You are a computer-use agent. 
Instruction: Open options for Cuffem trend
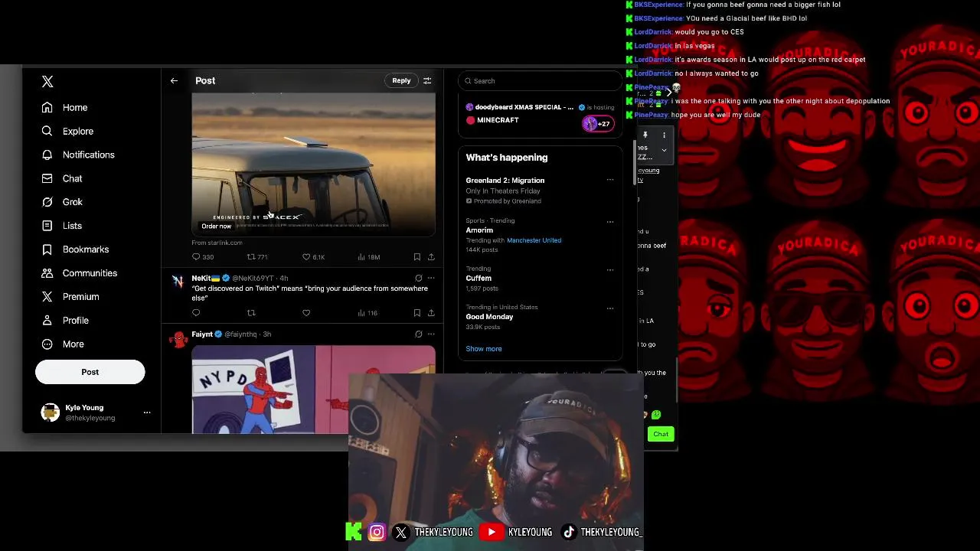click(610, 269)
